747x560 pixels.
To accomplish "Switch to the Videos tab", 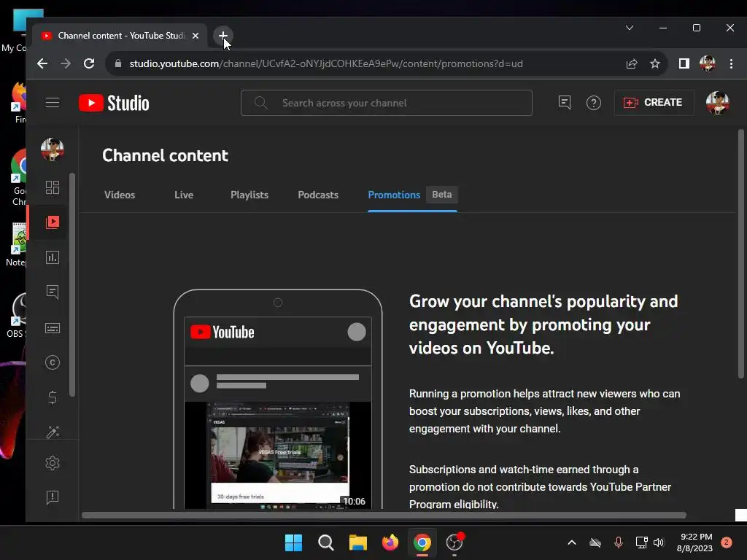I will (x=120, y=195).
